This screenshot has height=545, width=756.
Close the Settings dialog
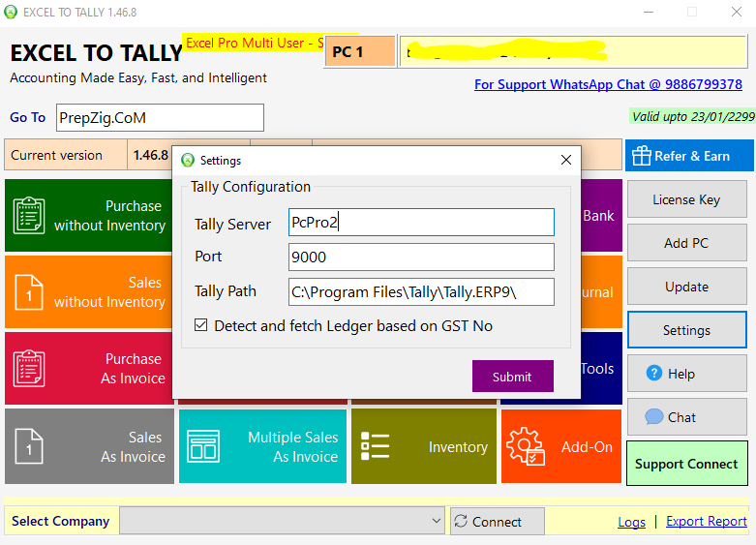pyautogui.click(x=566, y=160)
